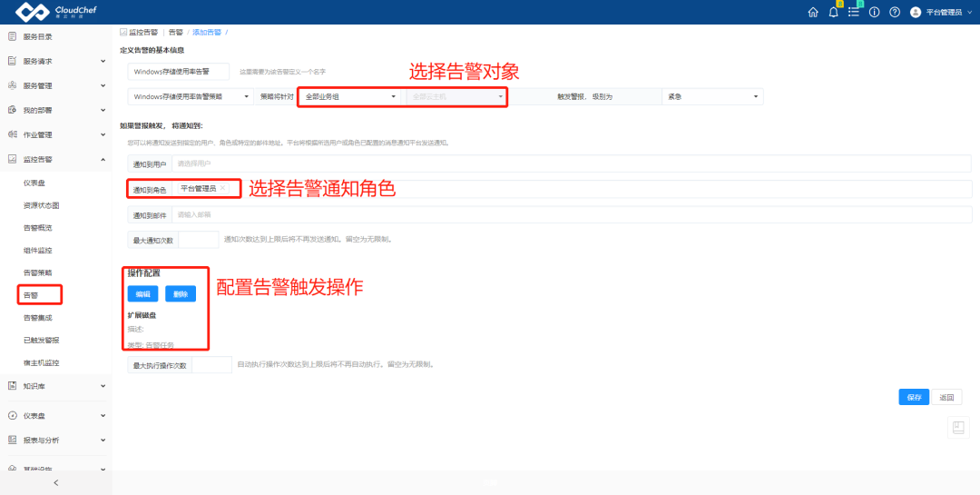Expand the 知识库 menu
The height and width of the screenshot is (495, 980).
103,386
